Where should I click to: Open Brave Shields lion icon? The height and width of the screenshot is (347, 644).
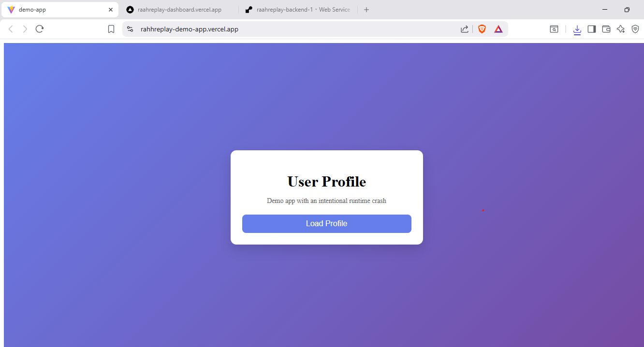click(482, 29)
